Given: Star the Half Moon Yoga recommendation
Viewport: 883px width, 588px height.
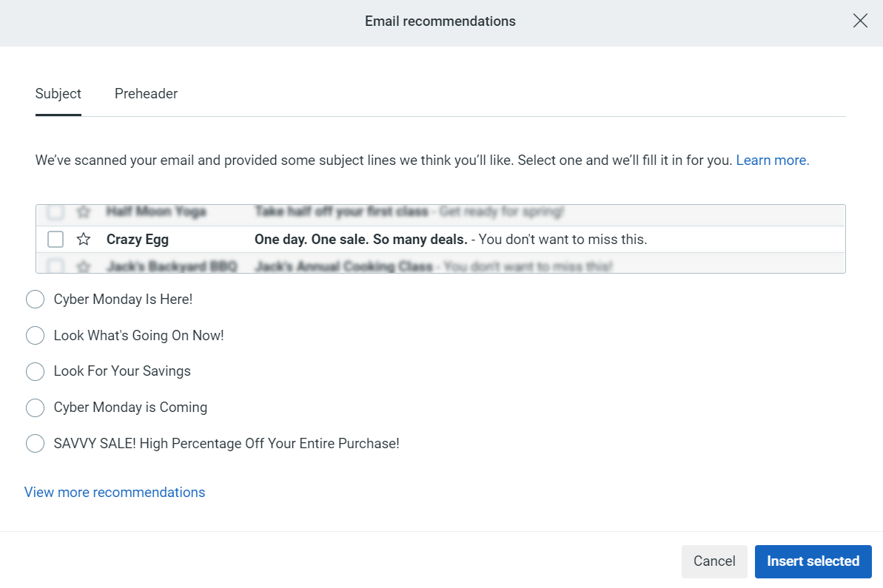Looking at the screenshot, I should 83,212.
